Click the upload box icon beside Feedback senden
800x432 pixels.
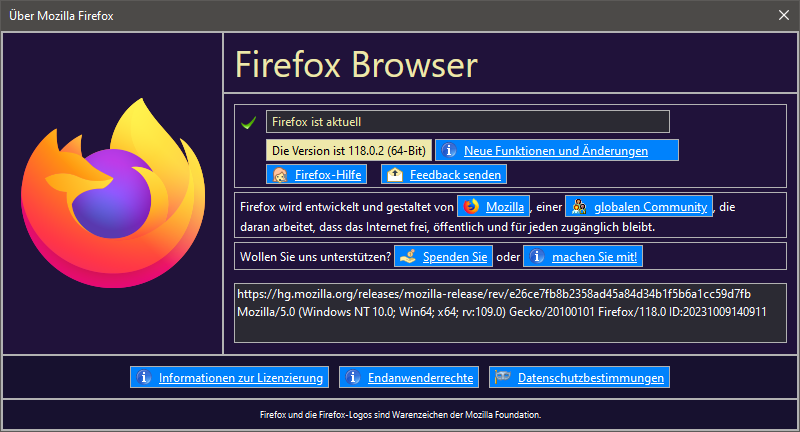[395, 175]
